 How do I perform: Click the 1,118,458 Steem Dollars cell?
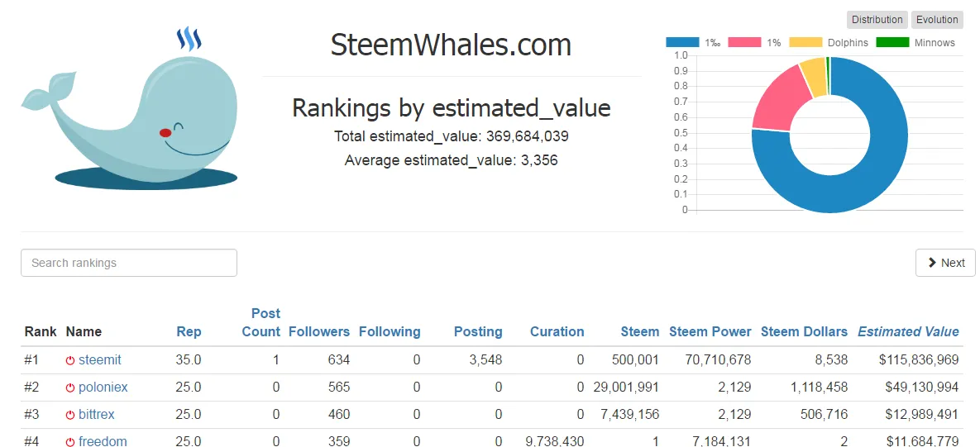coord(819,387)
